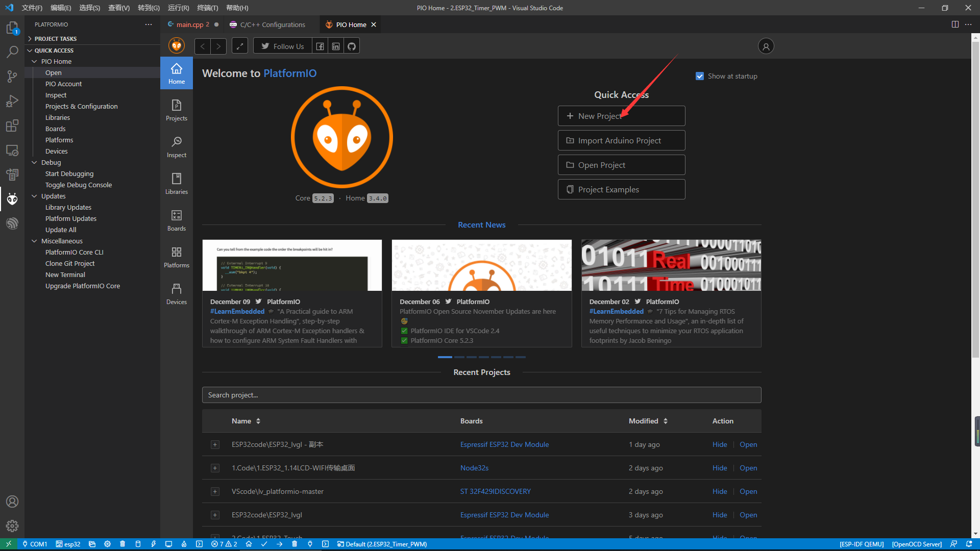This screenshot has width=980, height=551.
Task: Close the PIO Home tab
Action: pos(374,24)
